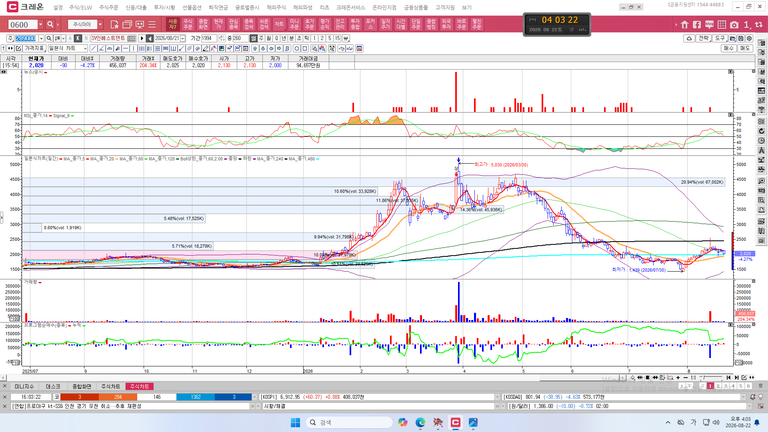The height and width of the screenshot is (432, 768).
Task: Open the date 2026/08/21 dropdown
Action: tap(183, 38)
